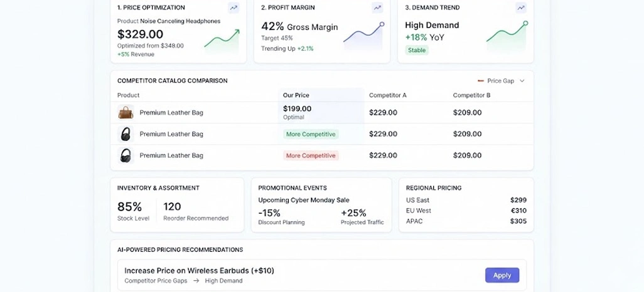Click the Price Optimization green sparkline chart

[222, 41]
